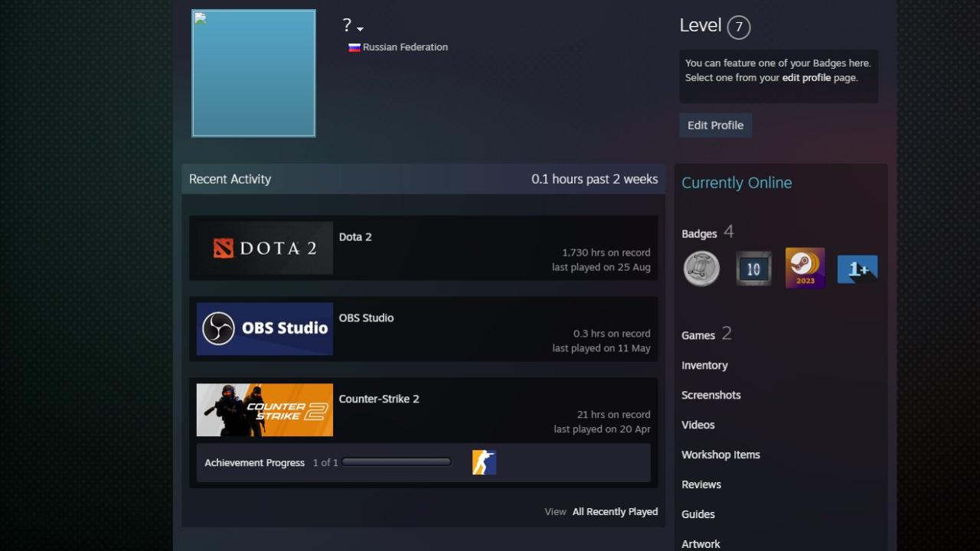
Task: Click the Level label text
Action: [x=701, y=25]
